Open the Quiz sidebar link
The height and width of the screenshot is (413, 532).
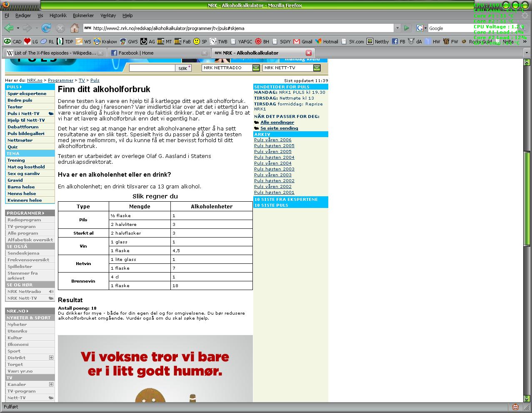point(12,147)
